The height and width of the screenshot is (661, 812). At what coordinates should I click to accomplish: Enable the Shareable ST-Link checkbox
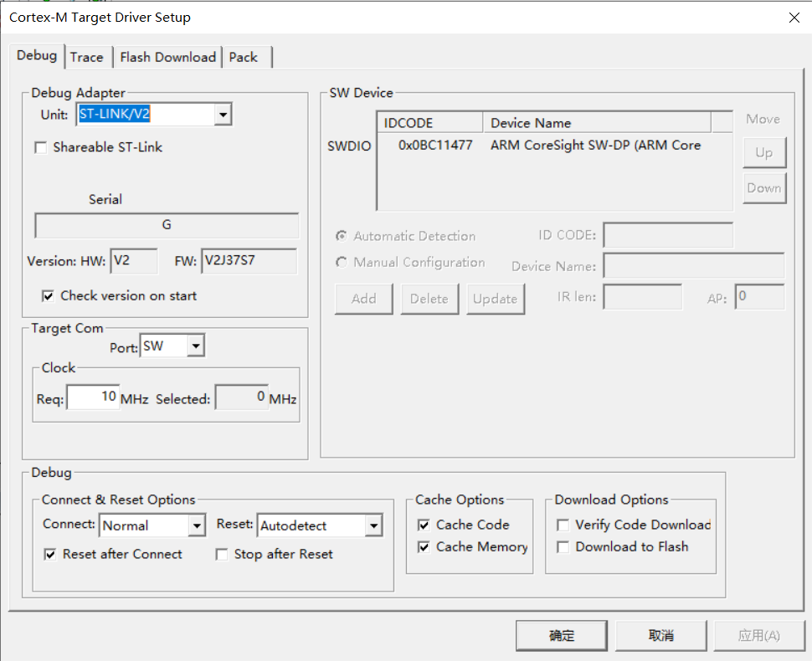tap(40, 148)
